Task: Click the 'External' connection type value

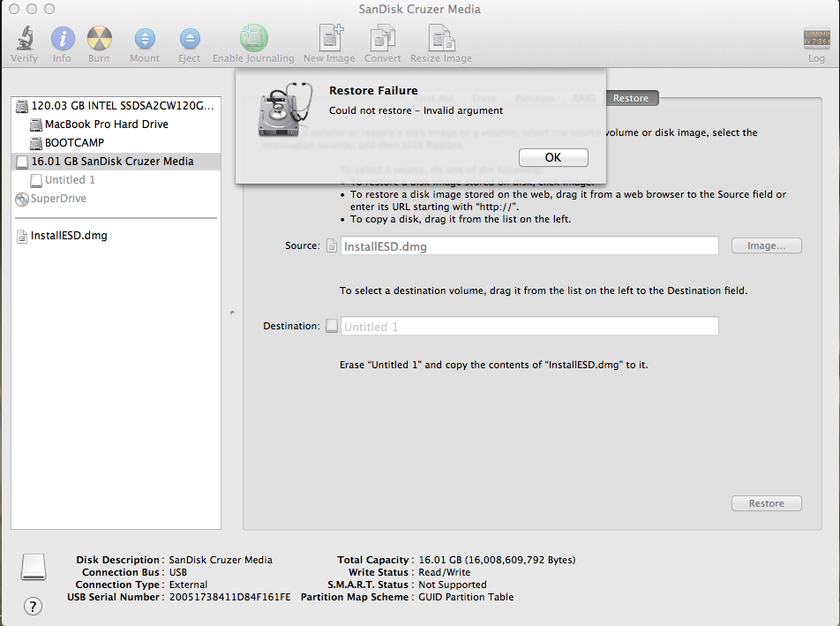Action: coord(188,585)
